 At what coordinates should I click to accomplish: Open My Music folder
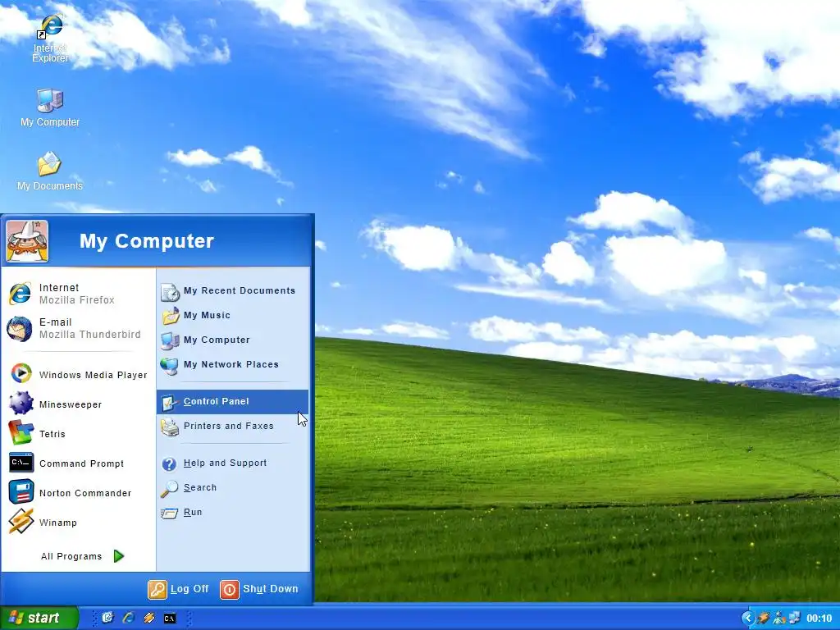pos(233,316)
